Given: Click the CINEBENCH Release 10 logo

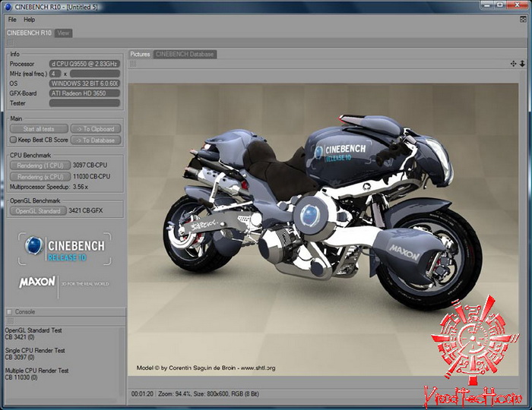Looking at the screenshot, I should pyautogui.click(x=65, y=248).
